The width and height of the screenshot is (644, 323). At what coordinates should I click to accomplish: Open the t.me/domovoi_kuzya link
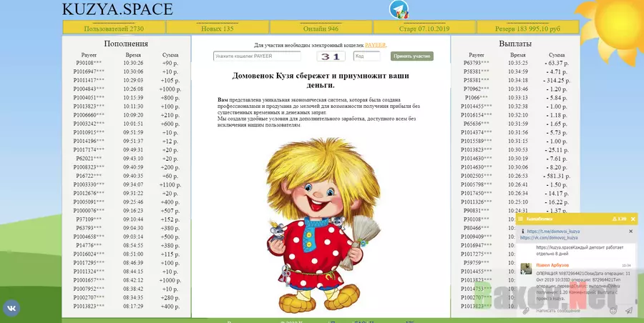pyautogui.click(x=553, y=232)
